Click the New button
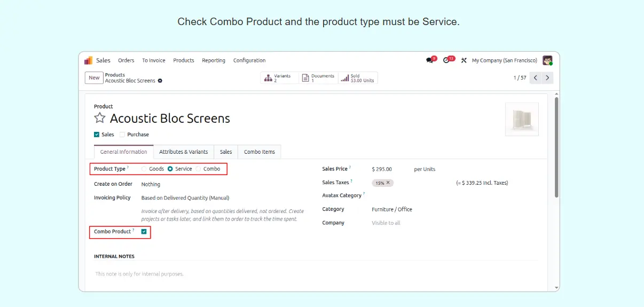 (94, 78)
